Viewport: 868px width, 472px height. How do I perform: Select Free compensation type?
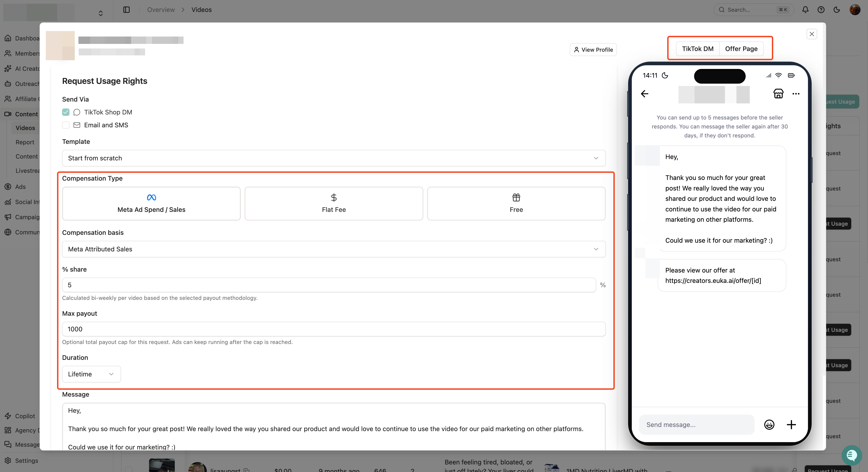(516, 204)
